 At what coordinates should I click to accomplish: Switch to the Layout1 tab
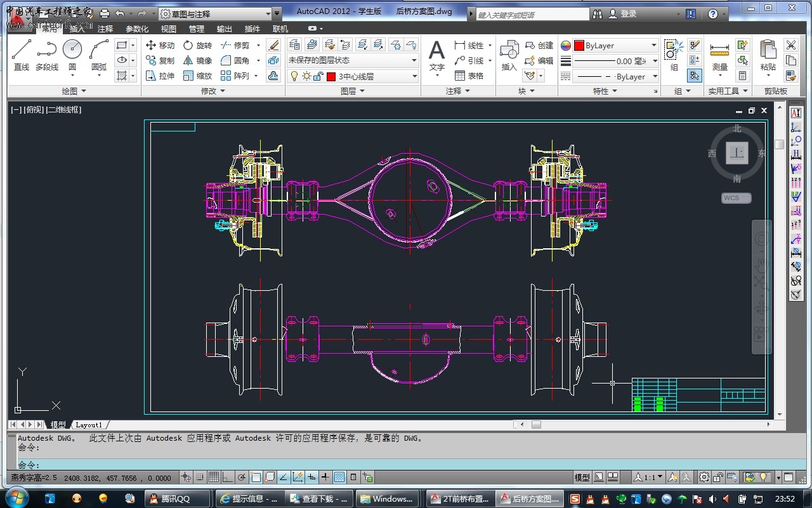(x=89, y=425)
